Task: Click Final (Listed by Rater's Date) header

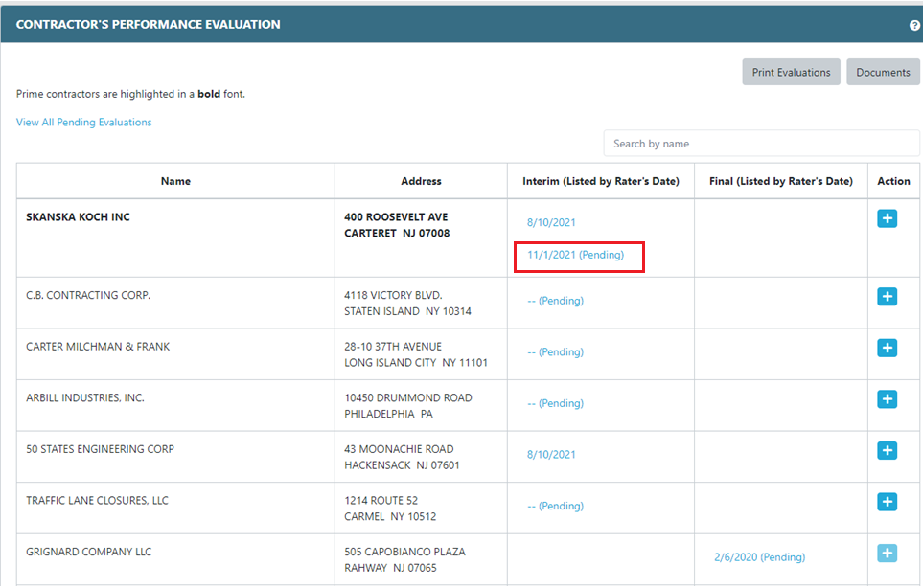Action: tap(780, 181)
